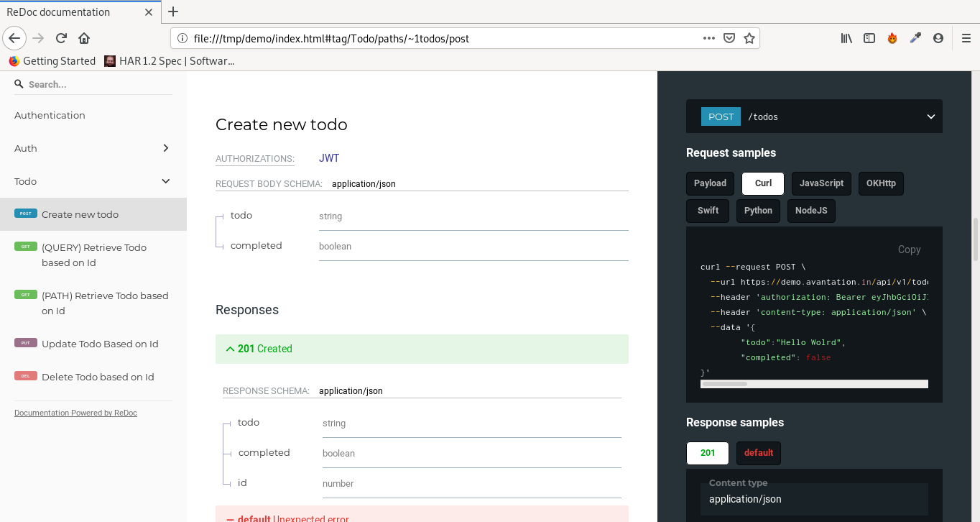Click the orange flame extension icon
The image size is (980, 522).
(x=892, y=38)
